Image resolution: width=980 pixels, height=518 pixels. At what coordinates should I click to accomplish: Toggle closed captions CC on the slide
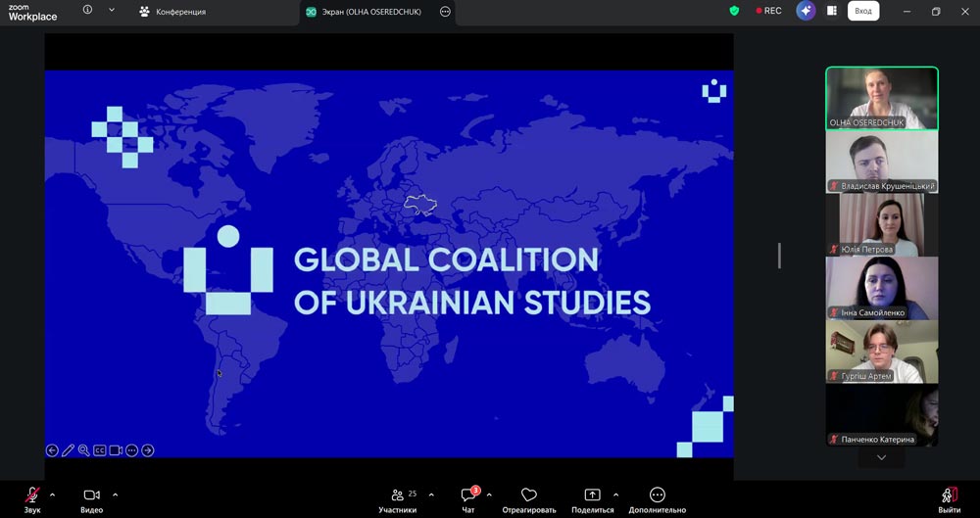click(x=99, y=450)
